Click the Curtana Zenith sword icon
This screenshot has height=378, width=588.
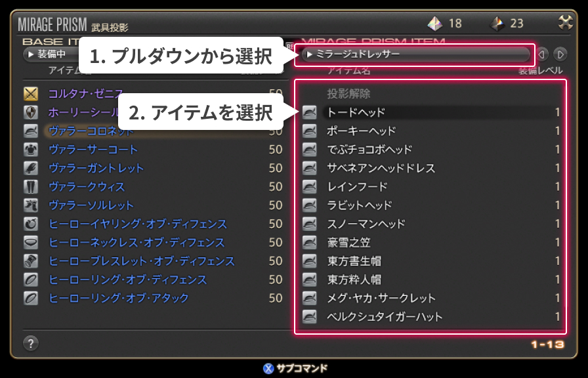[31, 94]
